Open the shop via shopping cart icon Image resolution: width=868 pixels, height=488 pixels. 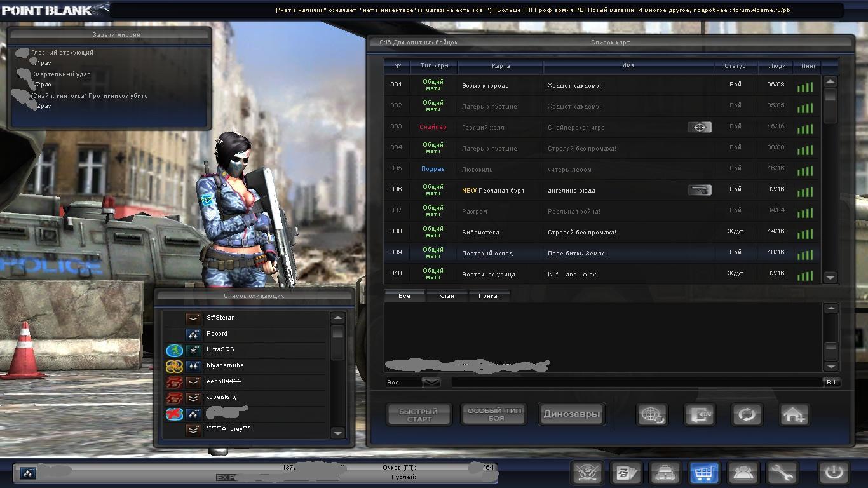tap(704, 473)
